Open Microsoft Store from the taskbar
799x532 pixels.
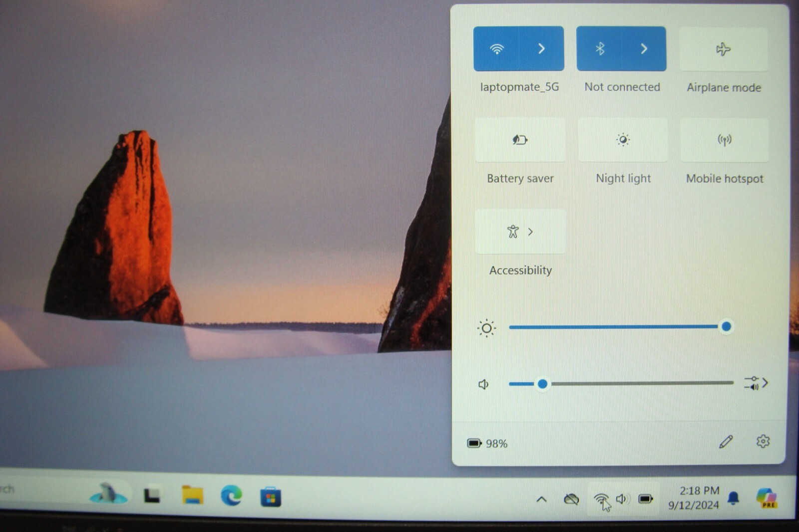click(270, 497)
